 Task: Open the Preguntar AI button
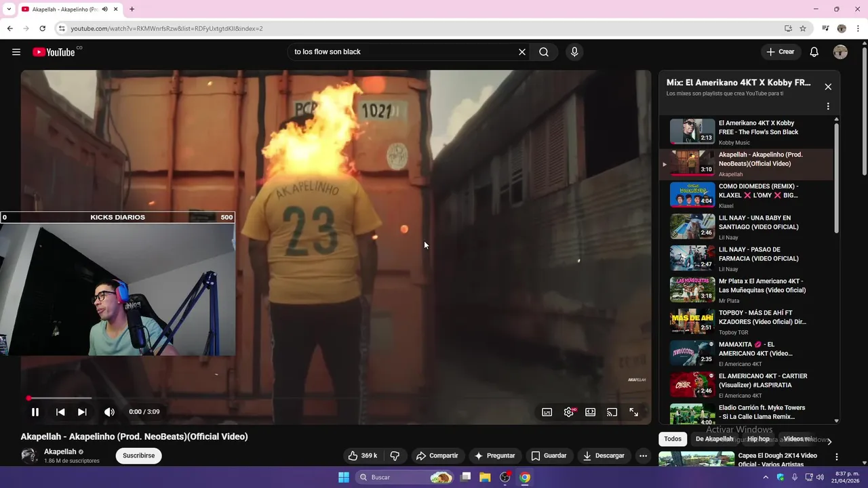pyautogui.click(x=494, y=455)
